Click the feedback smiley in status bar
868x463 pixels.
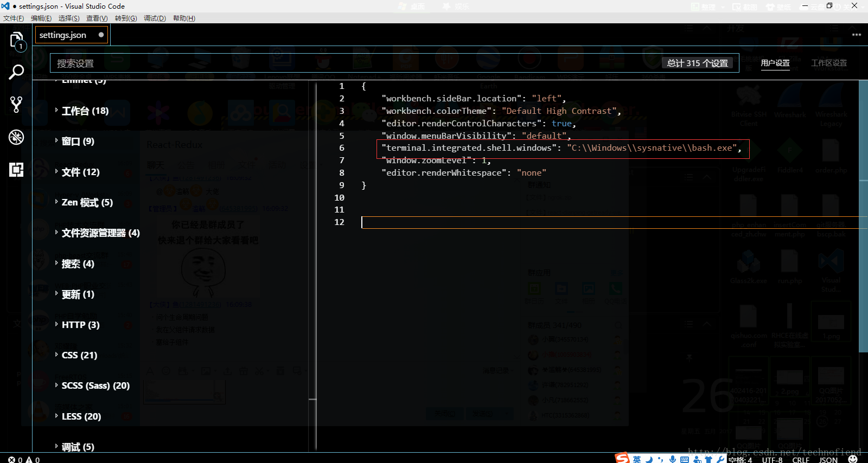point(853,459)
